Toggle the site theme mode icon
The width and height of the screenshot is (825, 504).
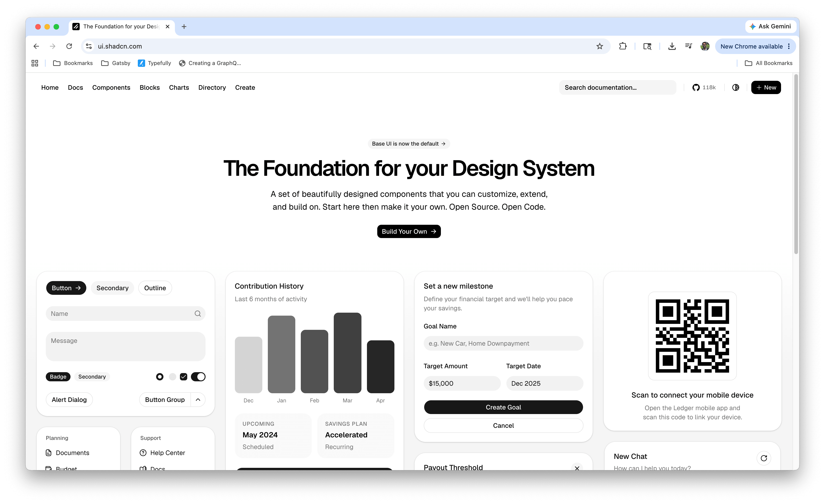pos(735,87)
